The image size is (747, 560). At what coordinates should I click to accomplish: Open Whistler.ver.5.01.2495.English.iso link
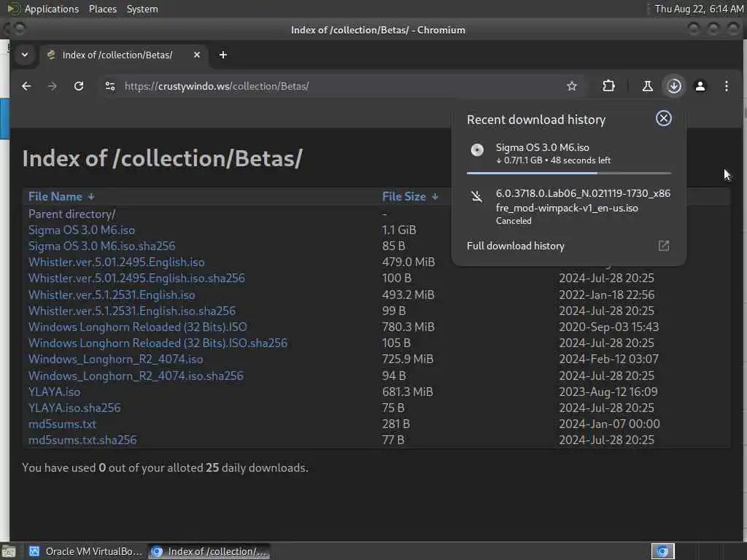pos(116,262)
